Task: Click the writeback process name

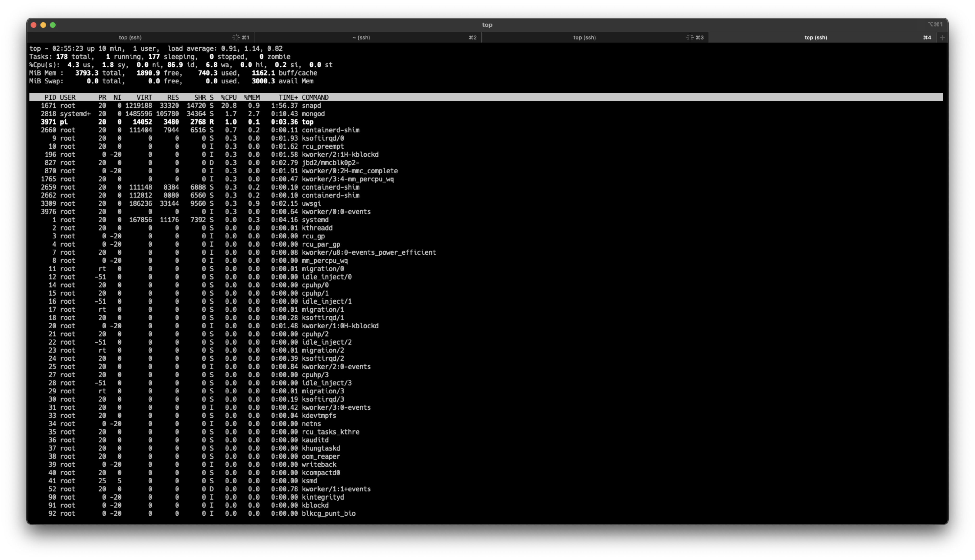Action: (x=319, y=465)
